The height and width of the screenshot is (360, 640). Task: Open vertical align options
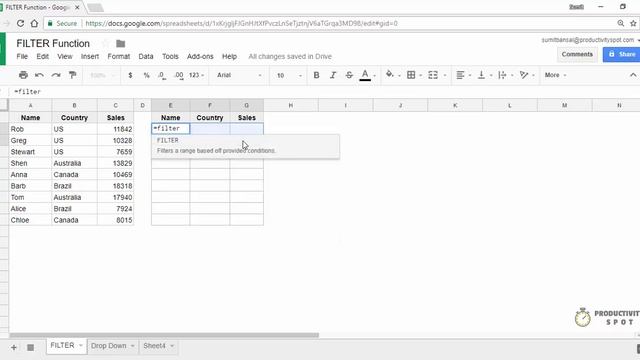pos(482,75)
